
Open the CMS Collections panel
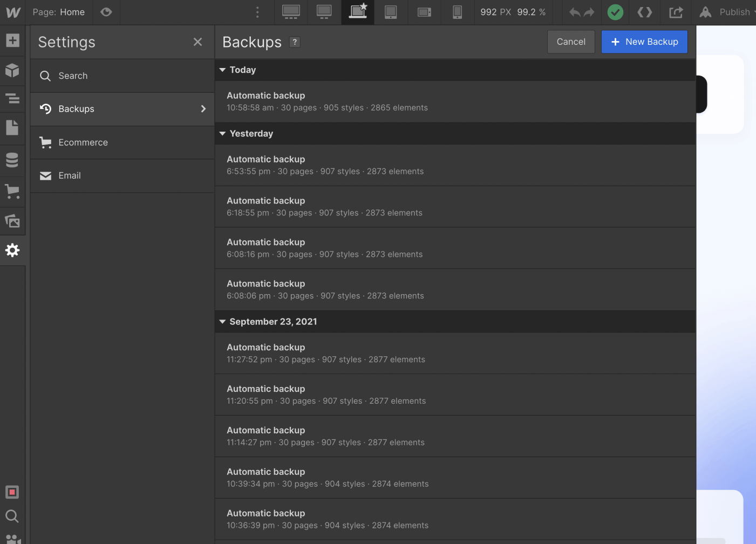[12, 160]
